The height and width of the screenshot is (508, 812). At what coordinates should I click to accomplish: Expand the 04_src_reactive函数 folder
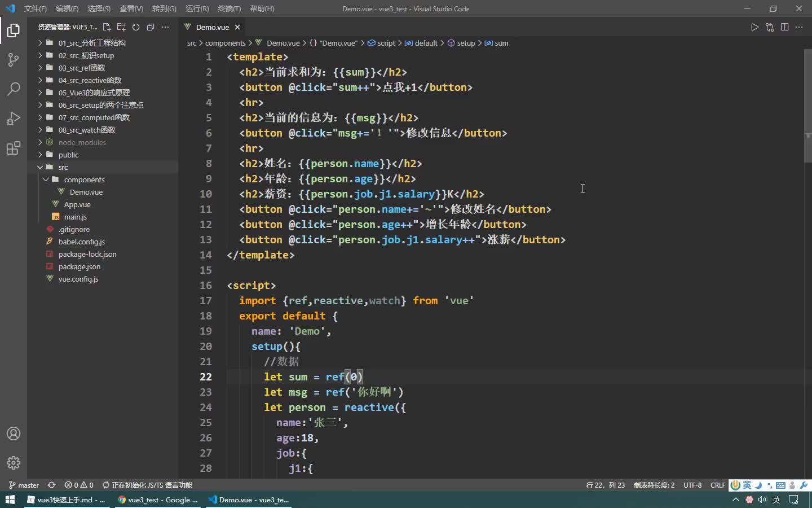(x=103, y=80)
